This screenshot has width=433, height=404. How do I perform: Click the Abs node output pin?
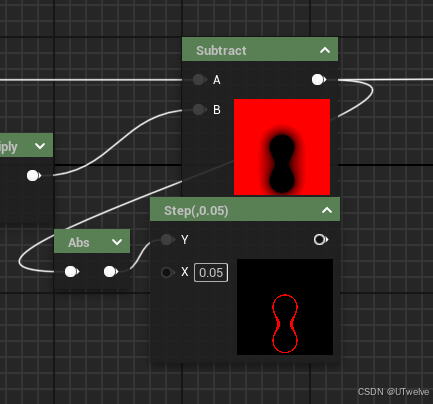(x=111, y=272)
